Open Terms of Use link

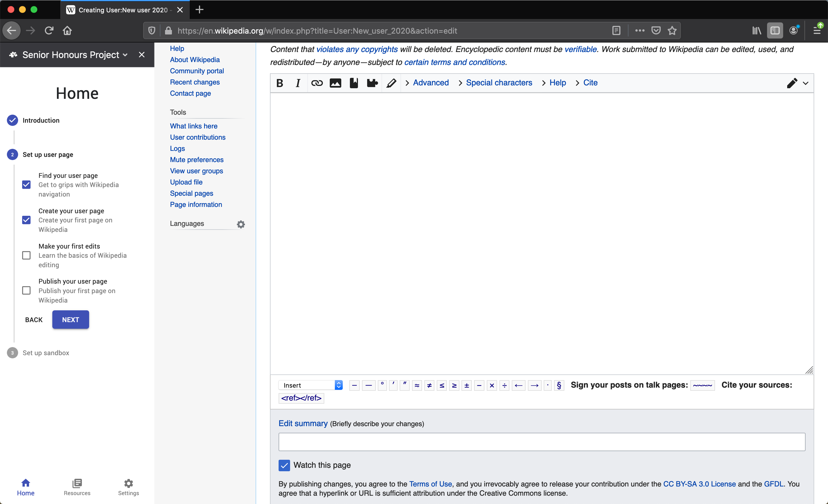pyautogui.click(x=430, y=484)
